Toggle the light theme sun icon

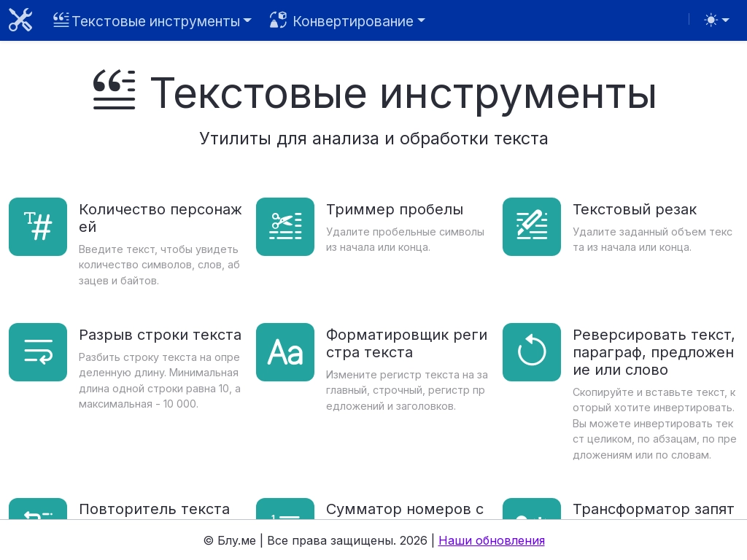[x=711, y=20]
